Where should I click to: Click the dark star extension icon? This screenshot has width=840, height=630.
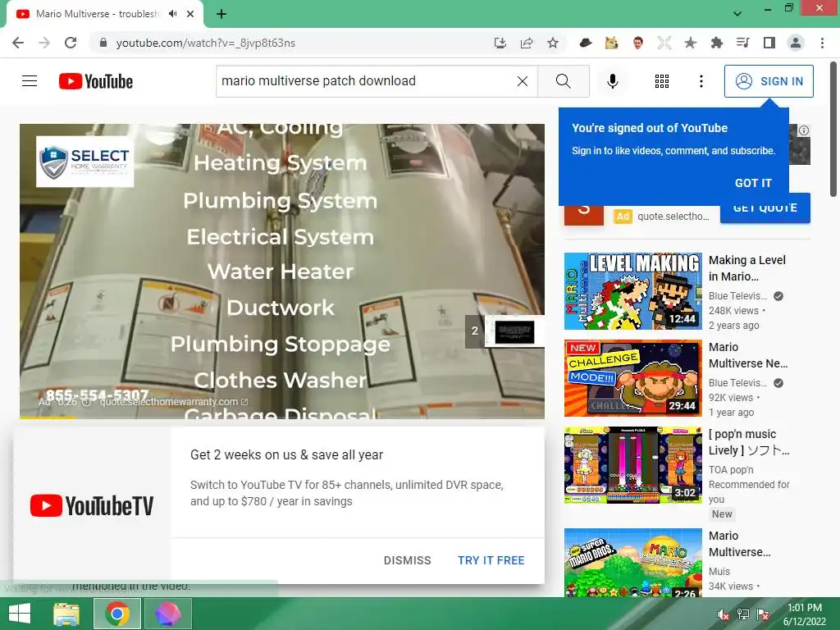point(690,43)
